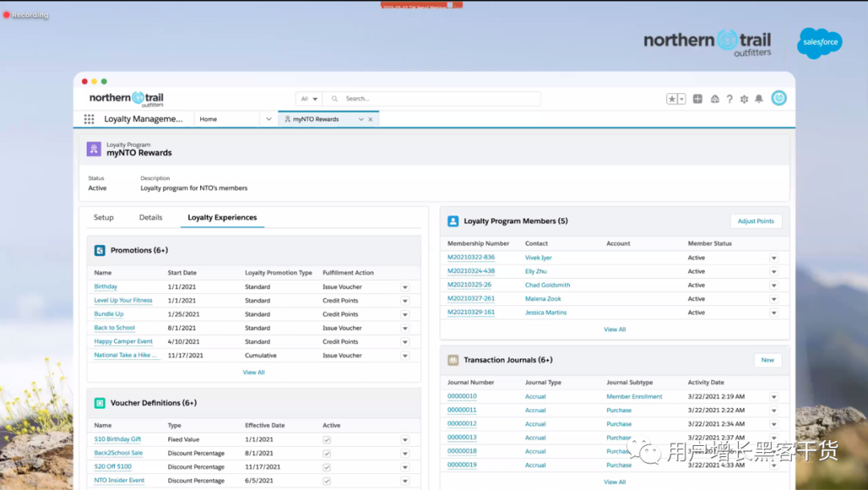Switch to the Details tab
868x490 pixels.
pyautogui.click(x=150, y=218)
